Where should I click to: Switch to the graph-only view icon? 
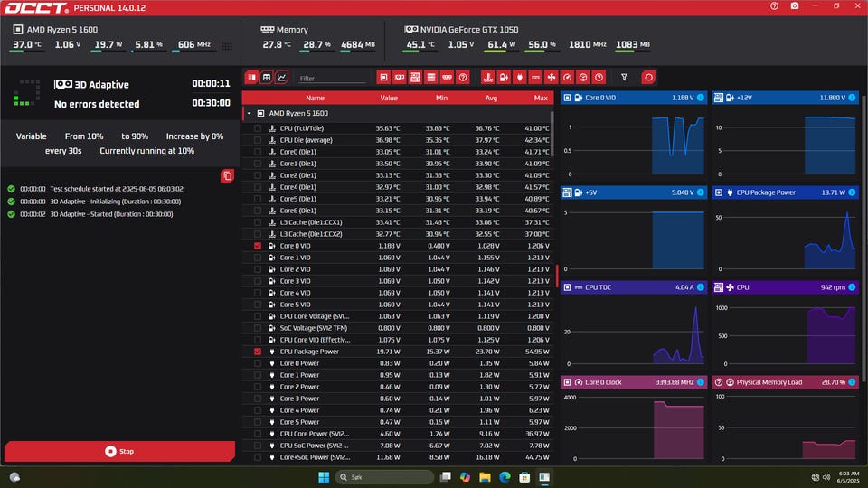pyautogui.click(x=282, y=78)
